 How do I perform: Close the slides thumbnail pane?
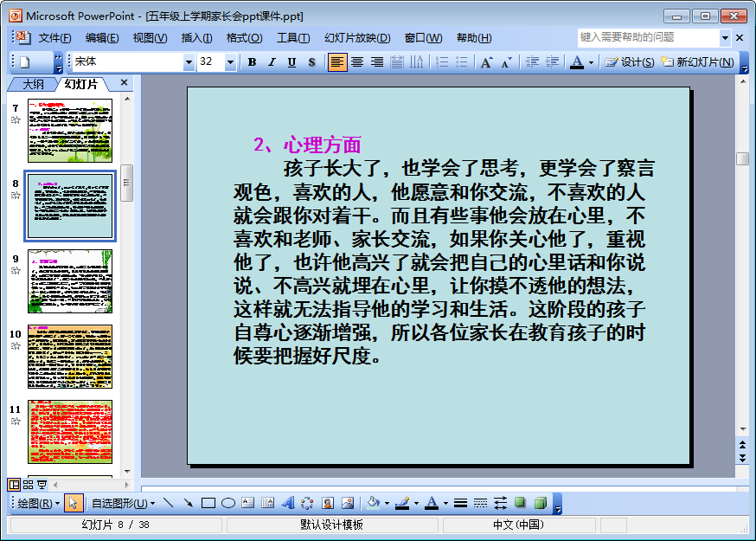124,82
